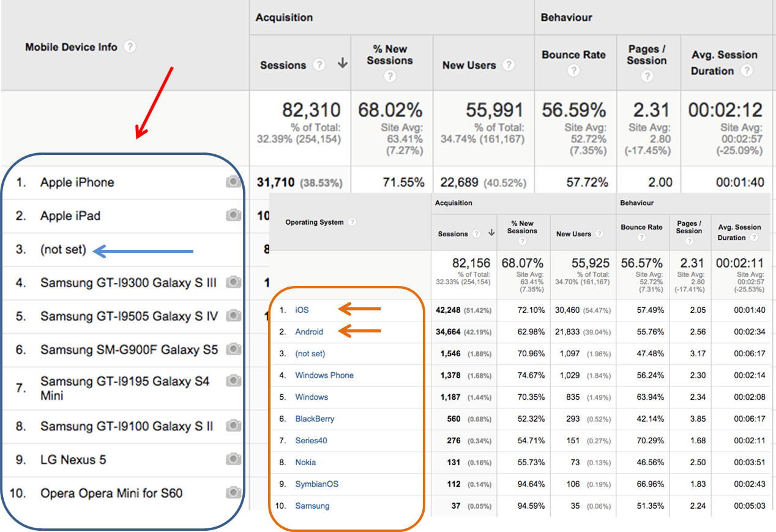Open % New Sessions help in Operating System table
776x532 pixels.
tap(522, 241)
